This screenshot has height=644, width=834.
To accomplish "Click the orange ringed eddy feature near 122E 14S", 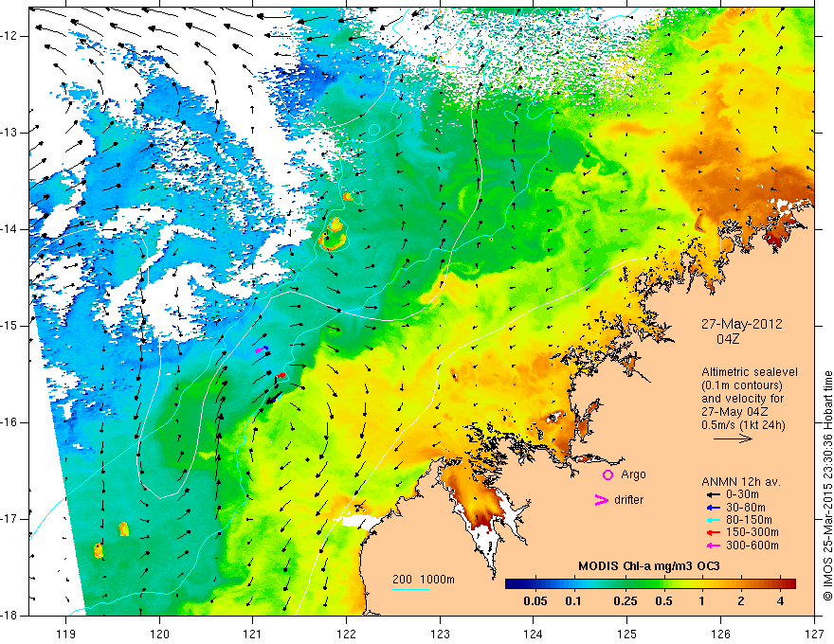I will pyautogui.click(x=334, y=234).
